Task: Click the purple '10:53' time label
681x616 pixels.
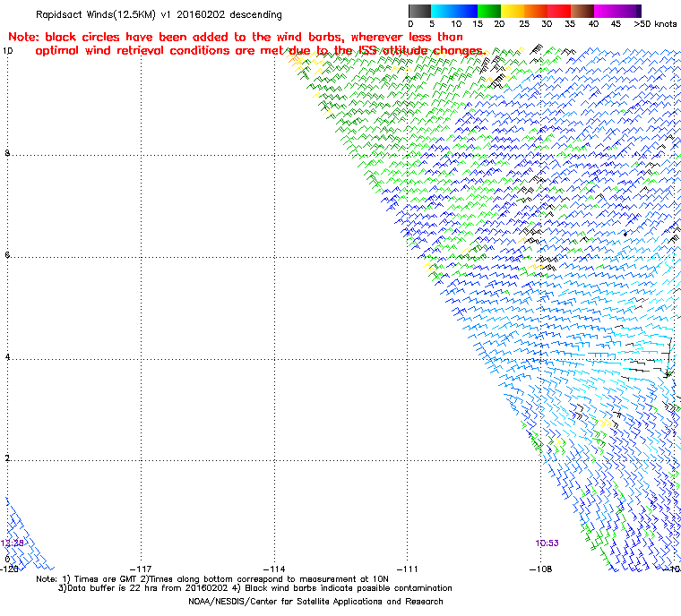Action: point(547,543)
